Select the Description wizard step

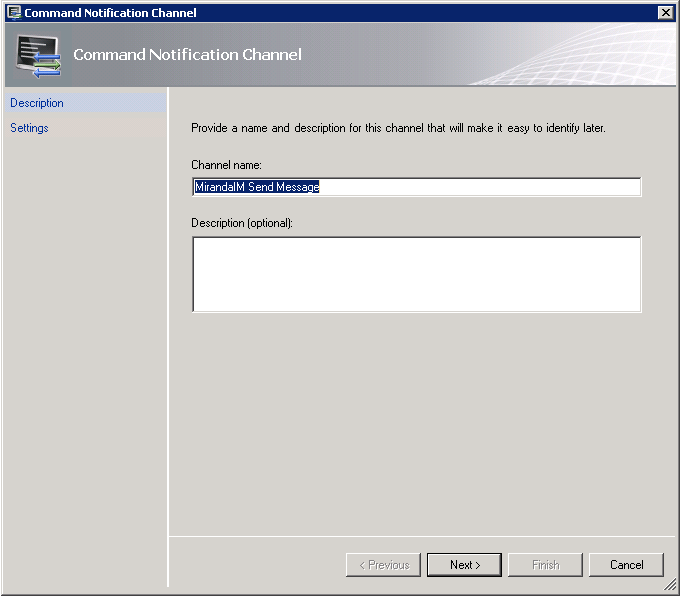tap(86, 103)
